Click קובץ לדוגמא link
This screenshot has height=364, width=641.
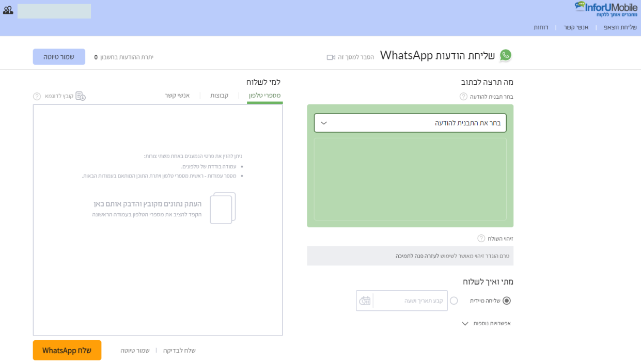click(x=58, y=97)
